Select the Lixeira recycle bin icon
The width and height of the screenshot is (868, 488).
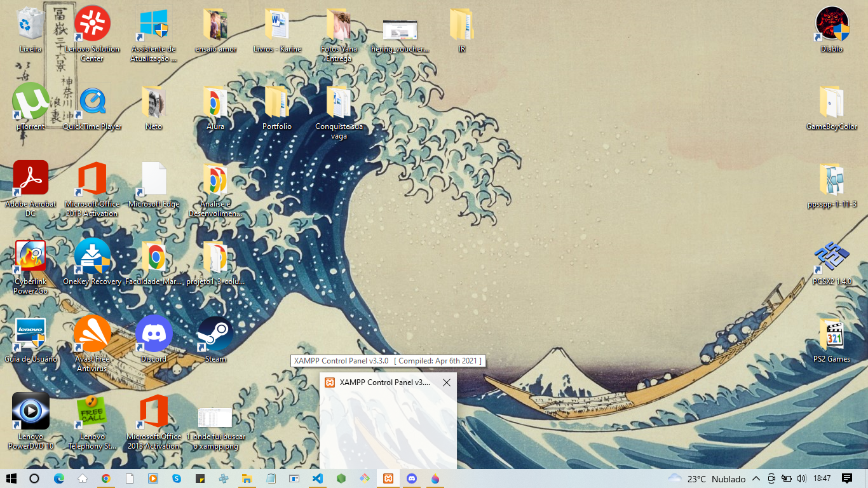(x=31, y=30)
